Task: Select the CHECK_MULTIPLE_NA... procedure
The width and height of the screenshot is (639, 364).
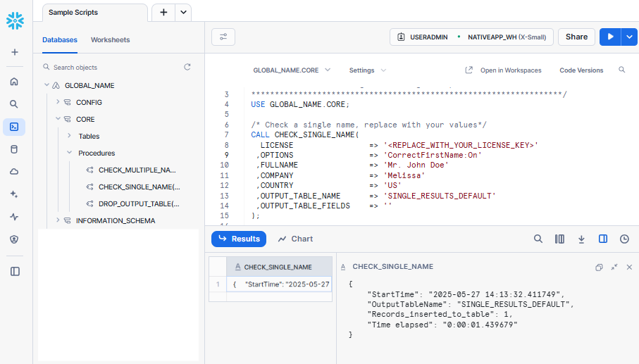Action: point(137,170)
